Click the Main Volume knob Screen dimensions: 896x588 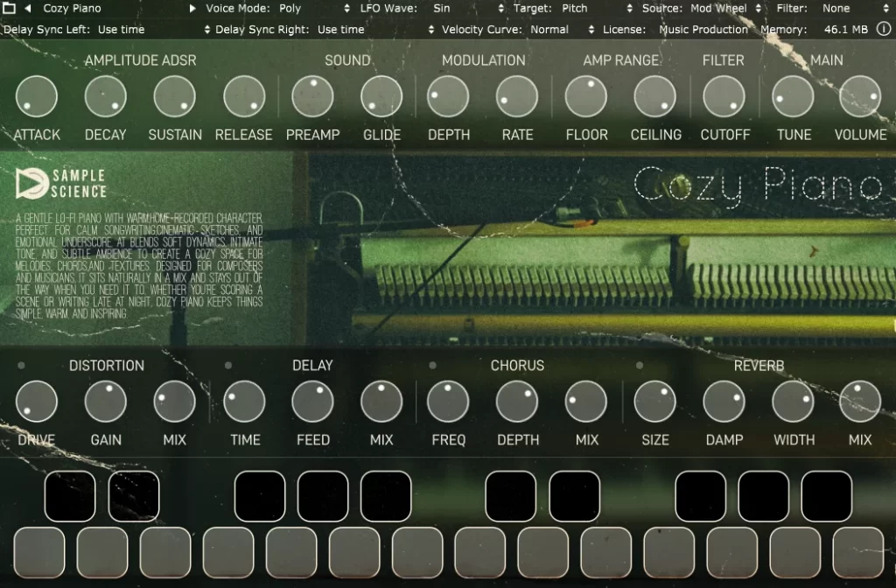coord(860,96)
